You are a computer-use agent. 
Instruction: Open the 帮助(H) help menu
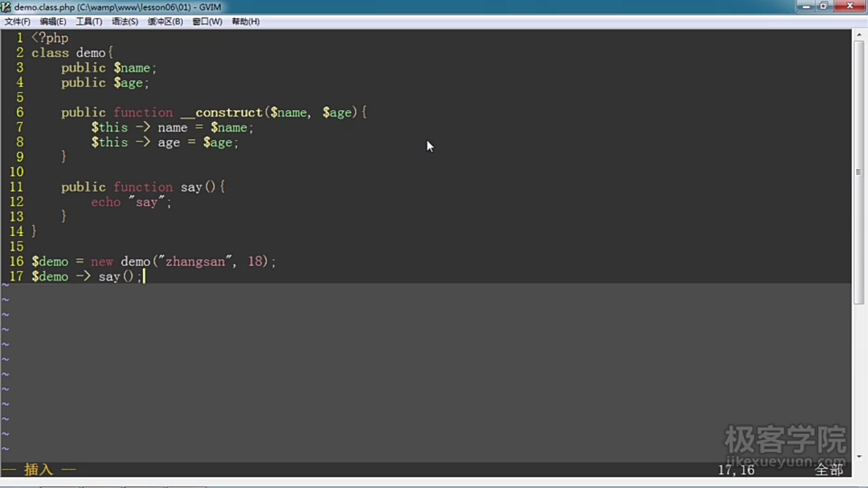tap(245, 22)
